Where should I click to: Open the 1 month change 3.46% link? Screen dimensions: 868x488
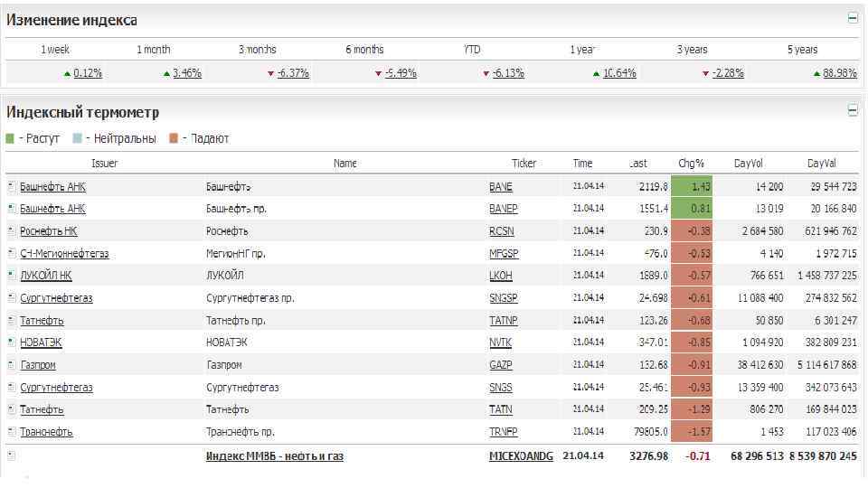click(x=187, y=73)
